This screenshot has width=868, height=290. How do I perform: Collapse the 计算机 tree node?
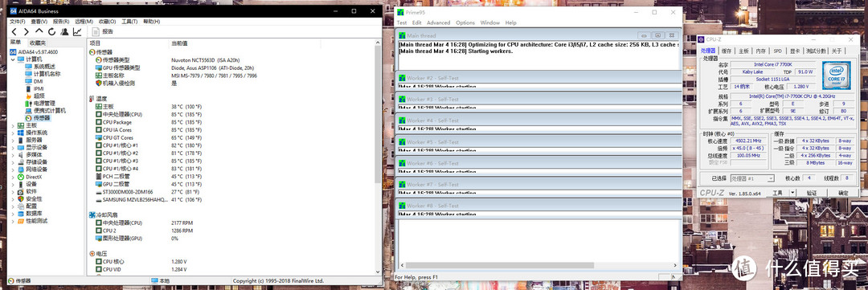coord(14,59)
